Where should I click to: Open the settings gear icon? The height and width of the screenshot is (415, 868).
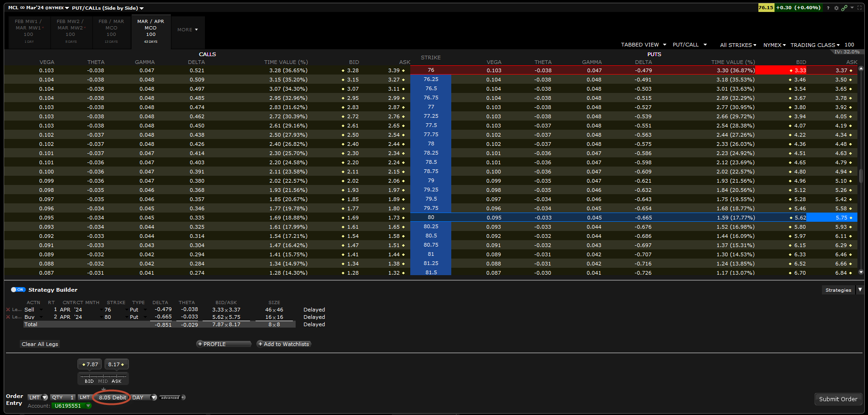click(x=836, y=8)
